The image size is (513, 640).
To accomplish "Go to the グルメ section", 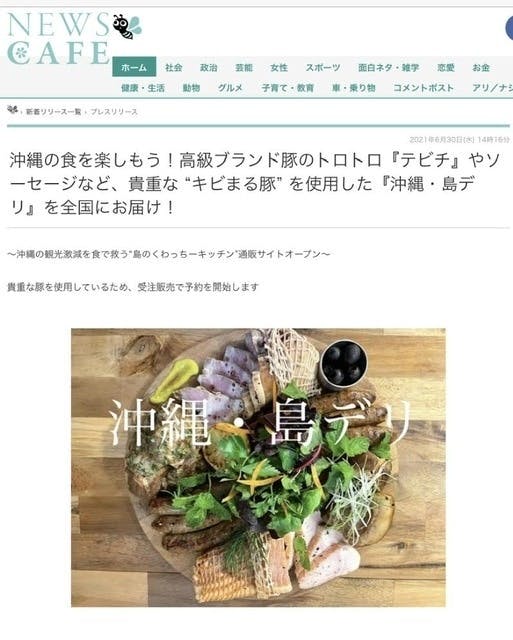I will point(230,88).
